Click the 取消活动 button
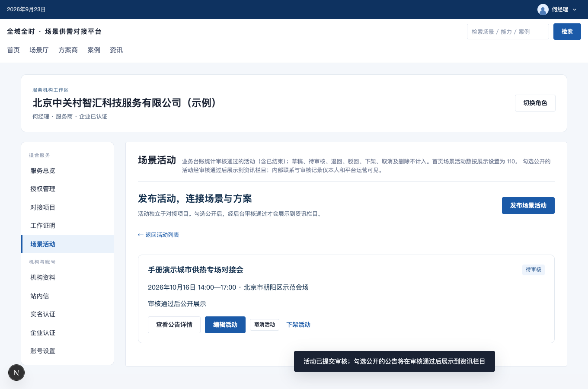The height and width of the screenshot is (389, 588). pyautogui.click(x=265, y=325)
